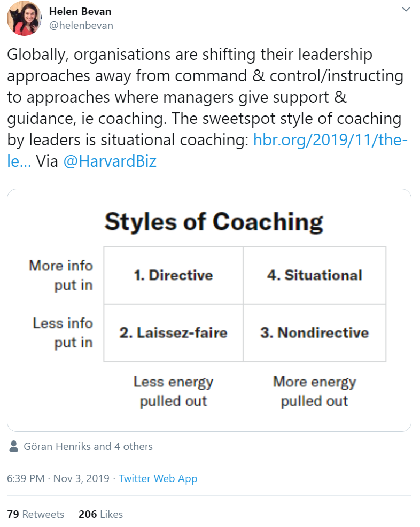Show the 206 Likes list
This screenshot has width=420, height=527.
[101, 514]
